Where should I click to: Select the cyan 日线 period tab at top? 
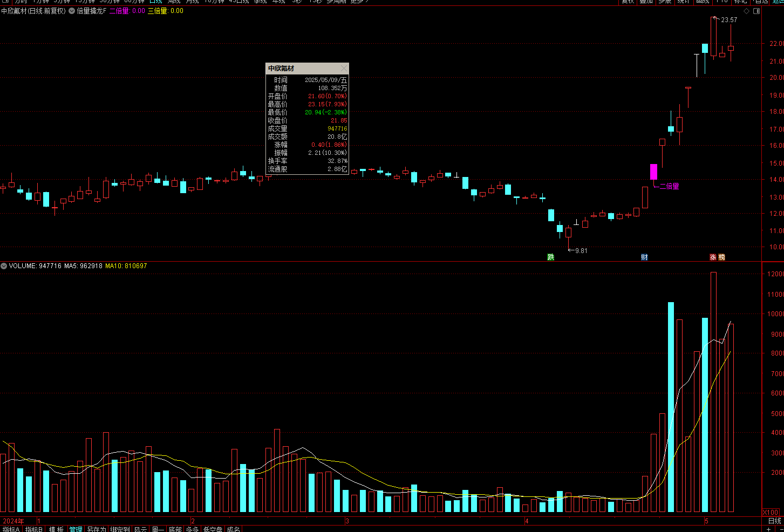[x=155, y=2]
